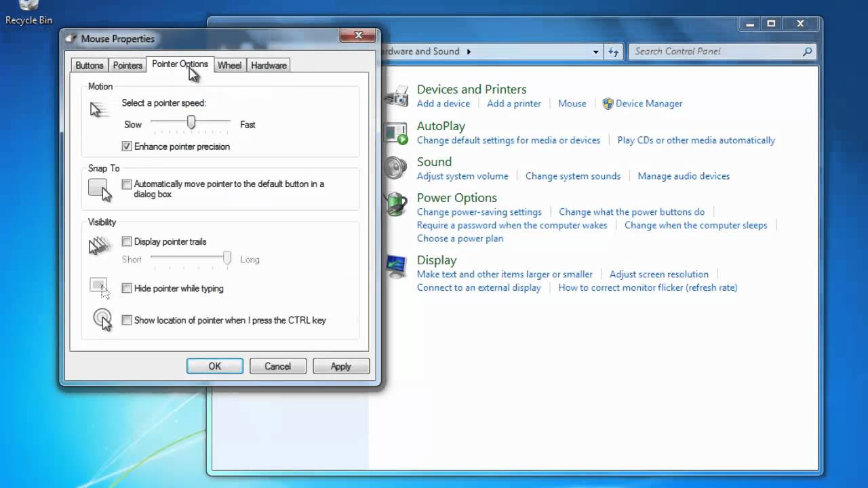Screen dimensions: 868x488
Task: Open Make text and other items larger link
Action: [x=505, y=274]
